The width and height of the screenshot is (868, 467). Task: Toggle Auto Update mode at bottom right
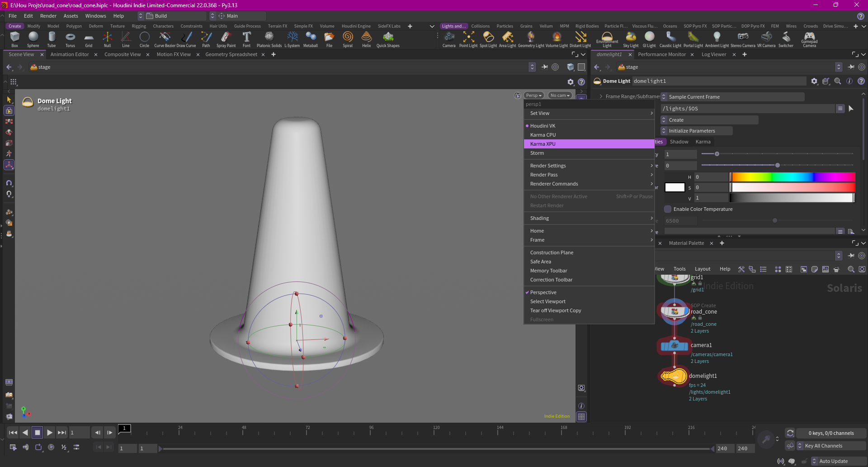pyautogui.click(x=839, y=461)
